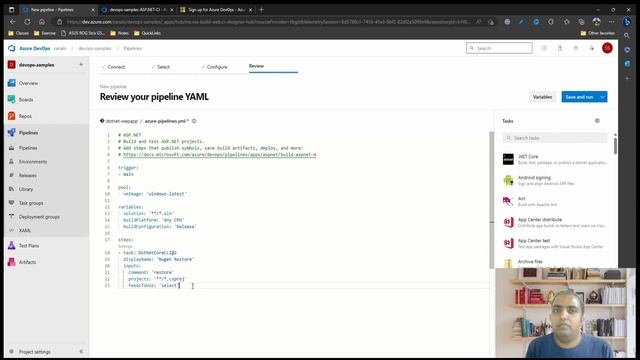The width and height of the screenshot is (640, 360).
Task: Switch to Sign up for Azure DevOps tab
Action: (216, 9)
